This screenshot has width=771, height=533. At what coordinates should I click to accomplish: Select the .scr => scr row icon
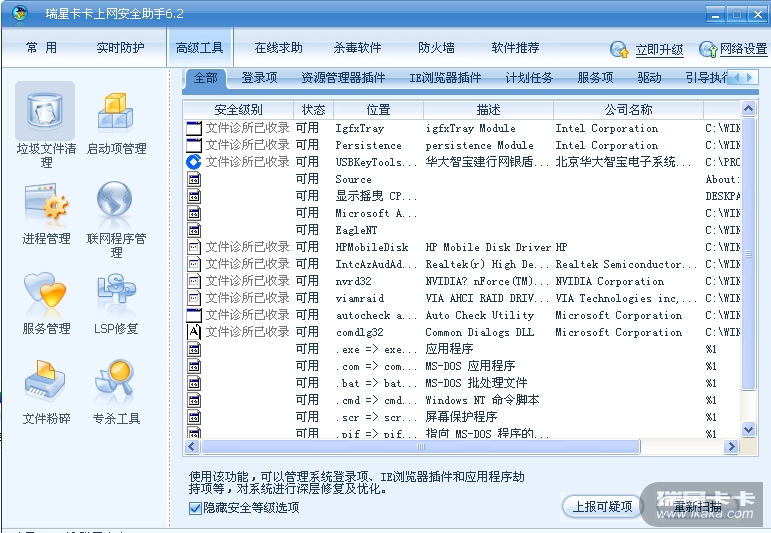point(194,417)
